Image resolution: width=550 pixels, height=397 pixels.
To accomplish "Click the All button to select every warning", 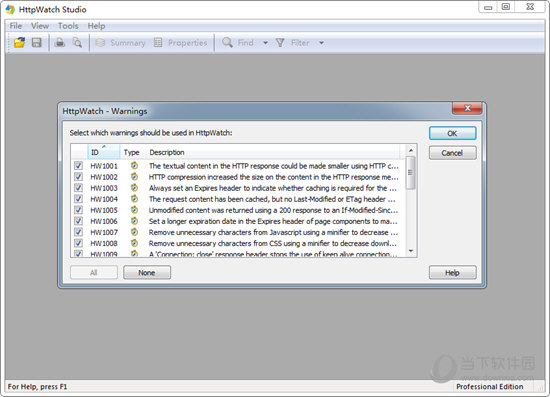I will 94,272.
